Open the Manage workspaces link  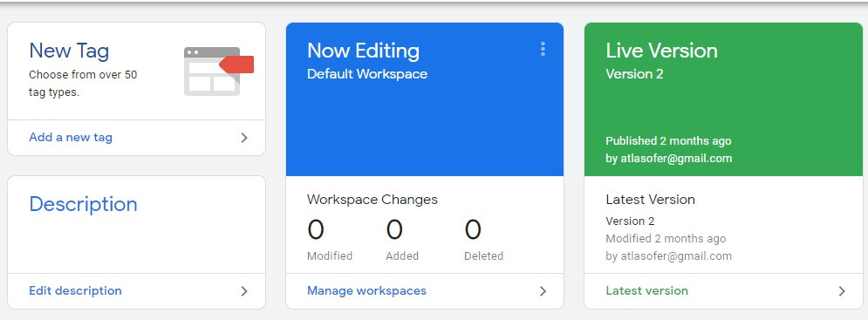[366, 290]
